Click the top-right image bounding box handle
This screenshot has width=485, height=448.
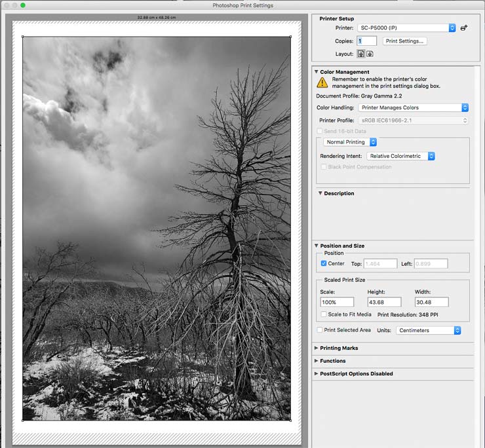[290, 37]
